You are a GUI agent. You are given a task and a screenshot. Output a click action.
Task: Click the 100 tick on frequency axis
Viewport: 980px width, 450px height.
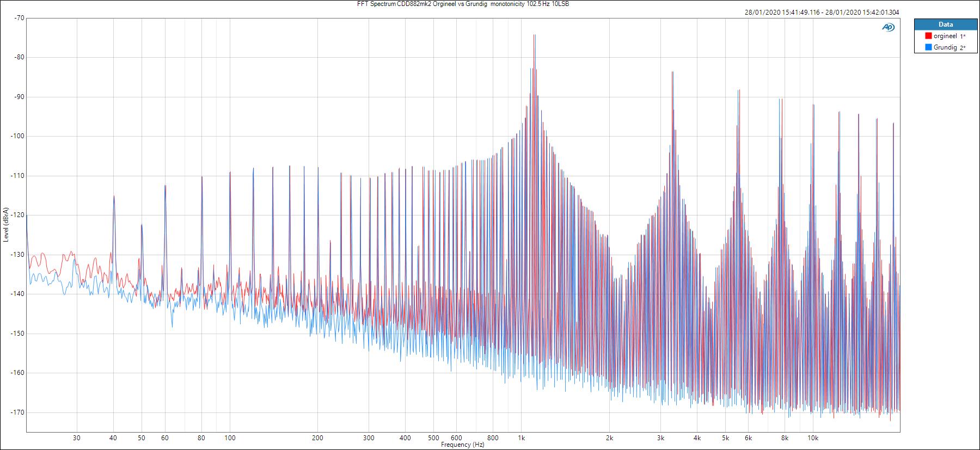230,437
